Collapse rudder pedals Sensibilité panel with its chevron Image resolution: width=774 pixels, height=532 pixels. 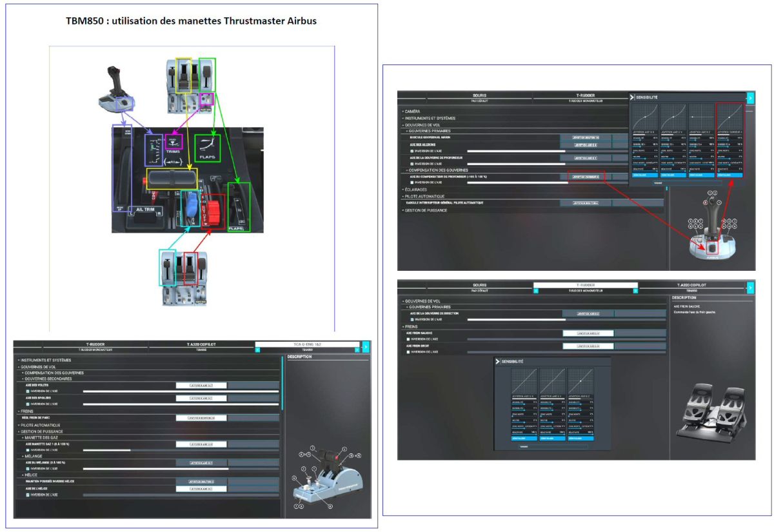coord(497,362)
